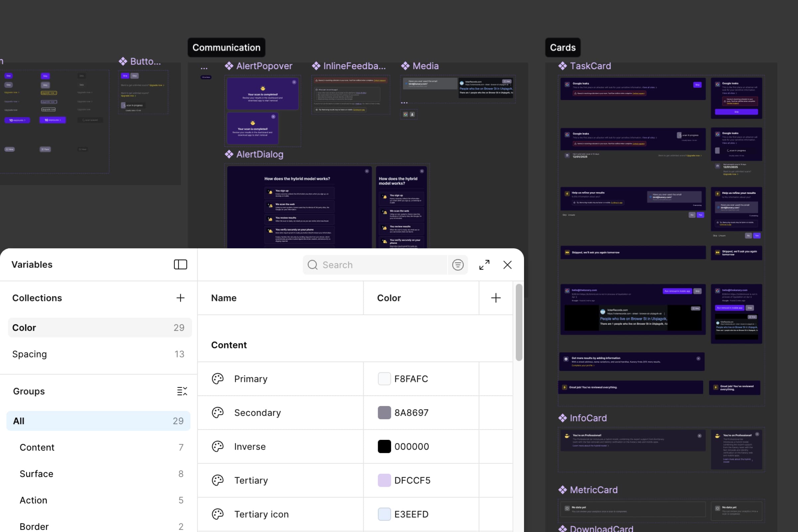Viewport: 798px width, 532px height.
Task: Select the TaskCard component in Cards section
Action: tap(591, 66)
